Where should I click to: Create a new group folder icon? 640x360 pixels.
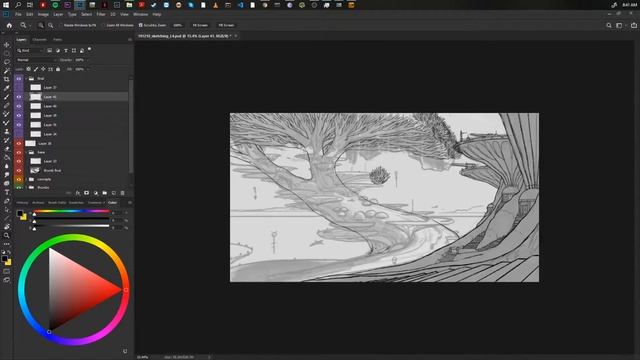pyautogui.click(x=104, y=193)
